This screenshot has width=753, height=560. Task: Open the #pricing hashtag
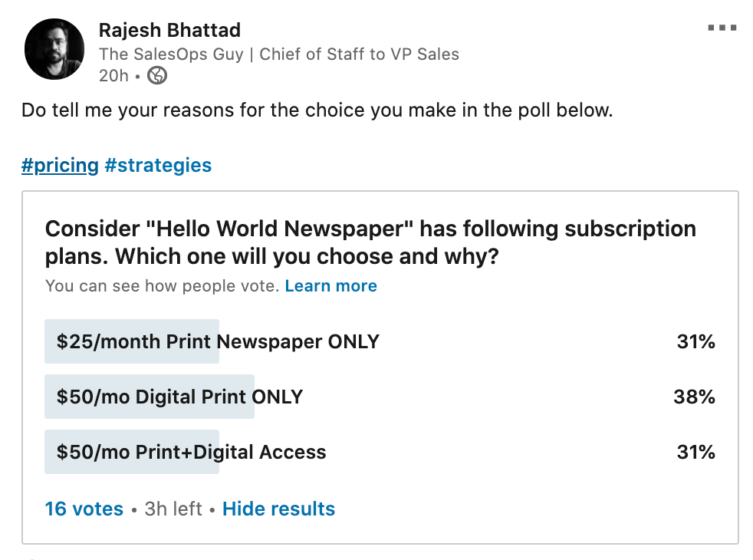coord(60,165)
